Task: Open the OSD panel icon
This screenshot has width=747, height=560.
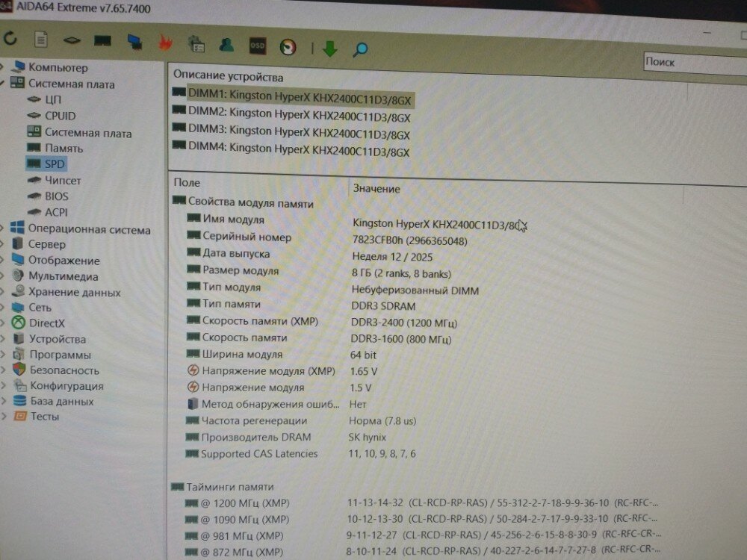Action: (x=257, y=46)
